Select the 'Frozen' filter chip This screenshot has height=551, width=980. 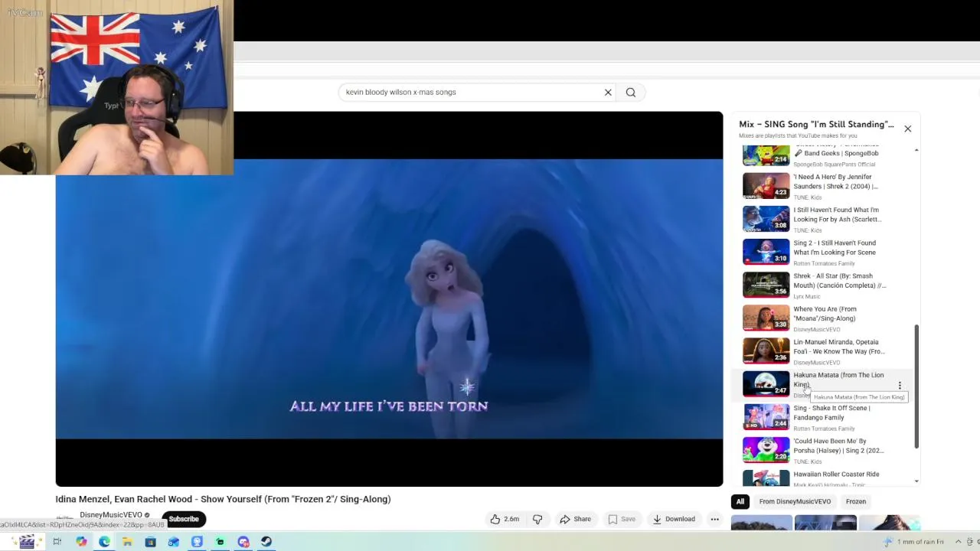point(856,502)
